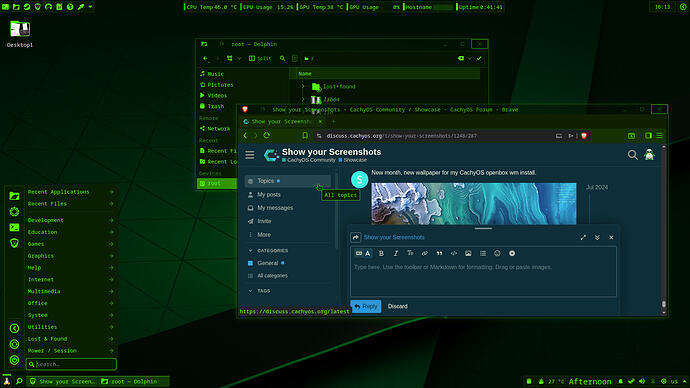This screenshot has height=388, width=690.
Task: Click the application menu search field
Action: [71, 364]
